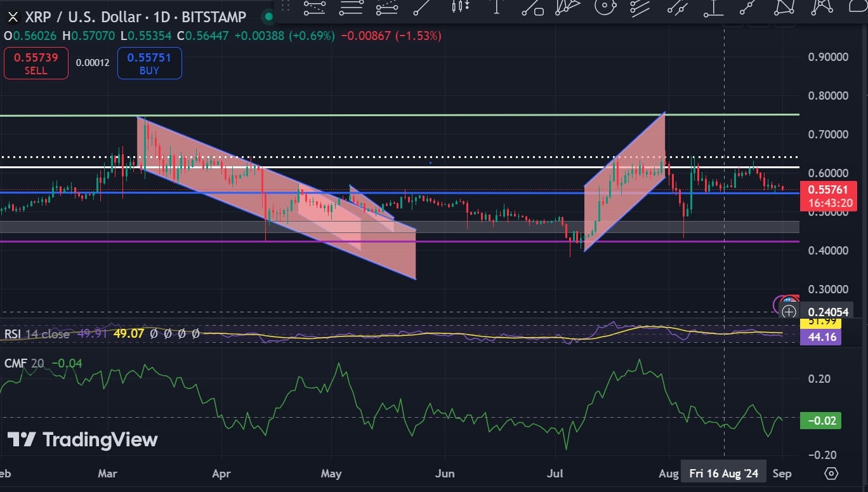Click the SELL button at 0.55739
Image resolution: width=868 pixels, height=492 pixels.
point(36,63)
